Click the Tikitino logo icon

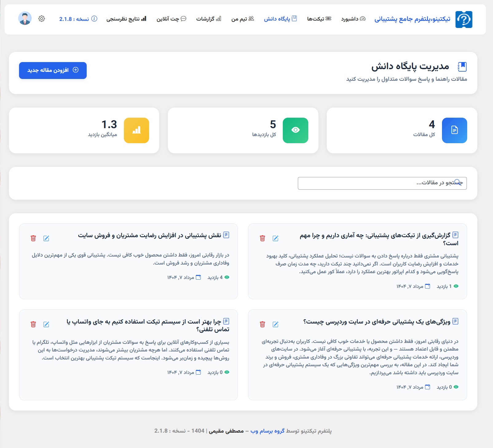463,19
